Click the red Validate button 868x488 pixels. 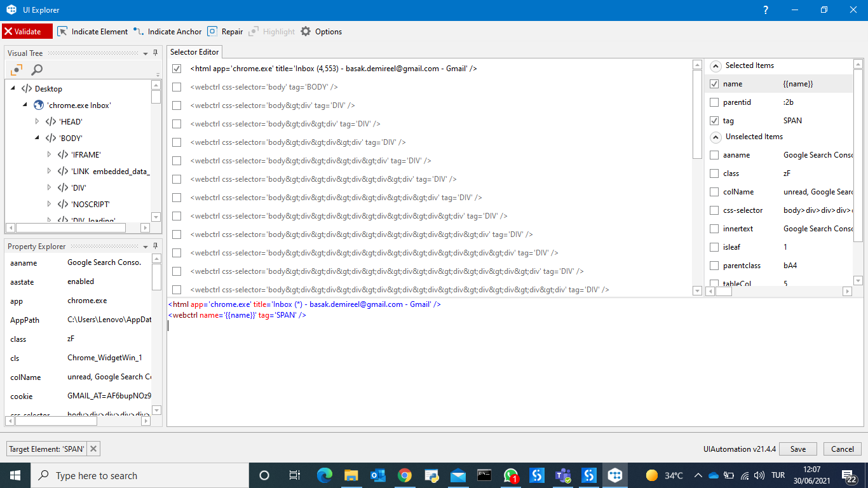(x=27, y=31)
